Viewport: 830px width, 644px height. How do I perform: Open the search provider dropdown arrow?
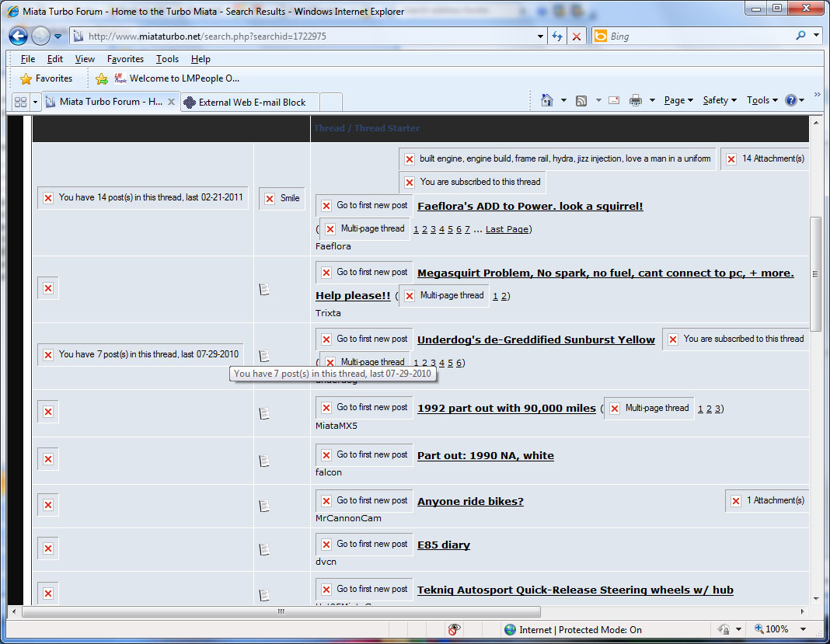click(816, 36)
